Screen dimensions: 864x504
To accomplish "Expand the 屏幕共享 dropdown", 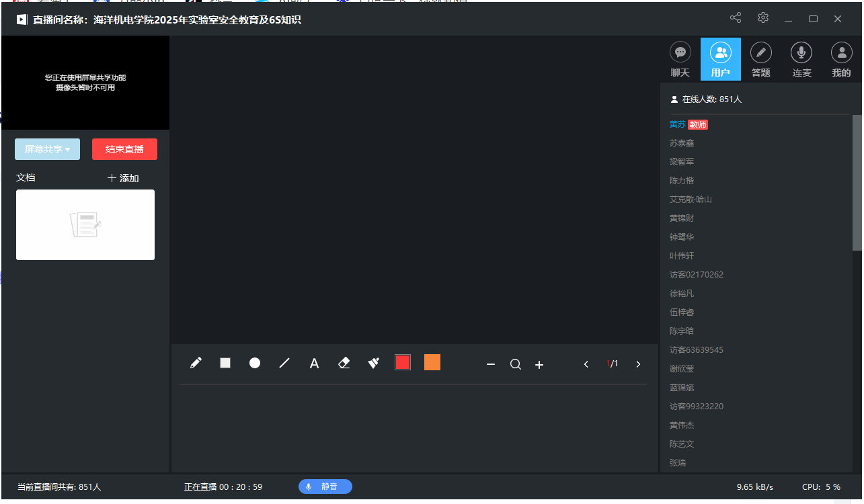I will [47, 149].
